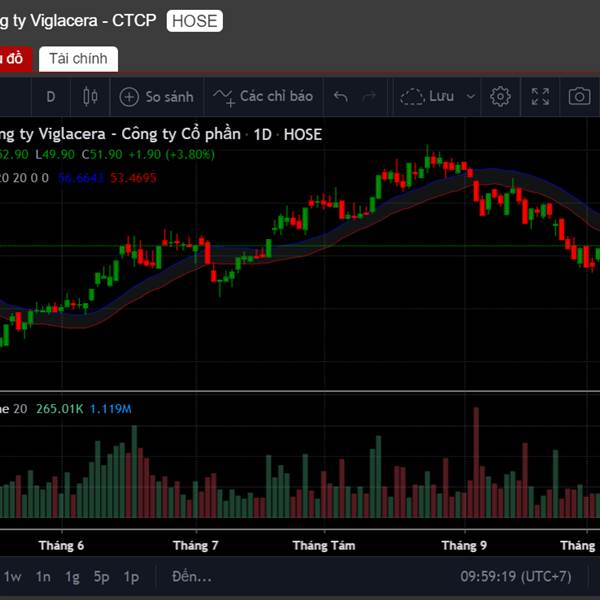Click the chart title Viglacera 1D HOSE
Viewport: 600px width, 600px height.
pos(161,134)
